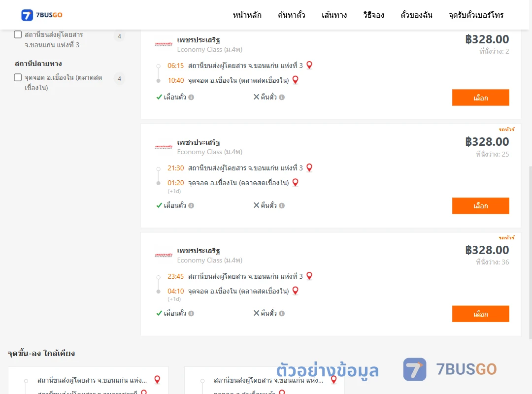Open จุดรับตั๋วเบอร์โทร menu item

[476, 15]
